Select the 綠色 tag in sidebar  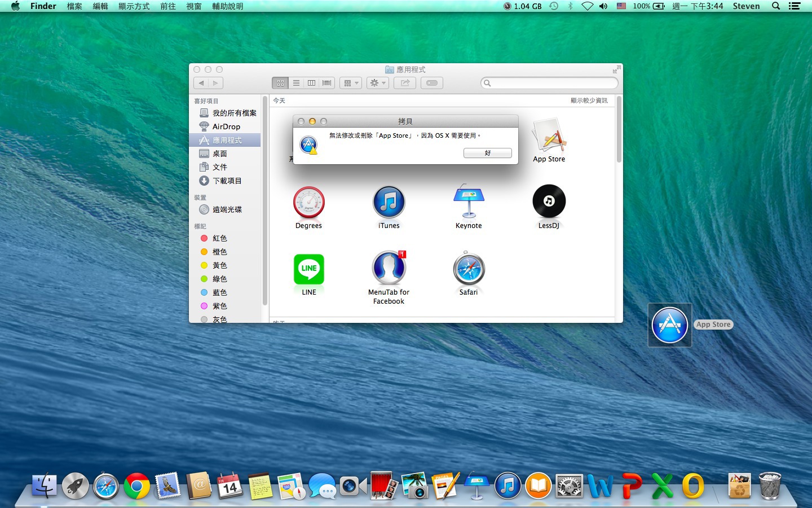[225, 279]
